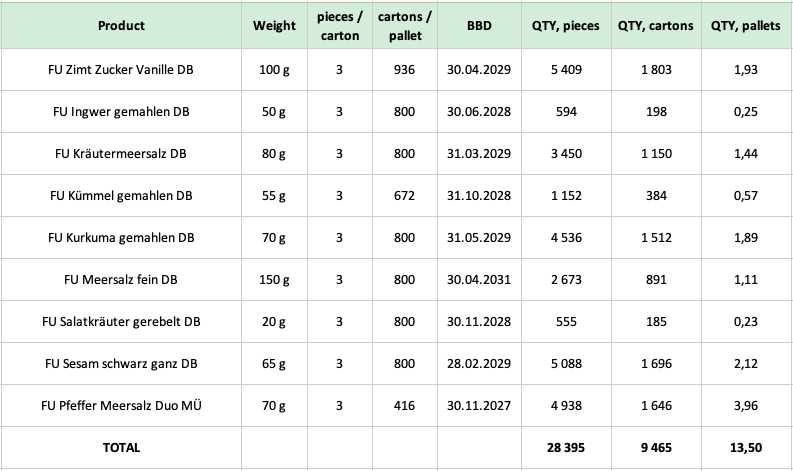Click the TOTAL label cell
Screen dimensions: 793x471
pyautogui.click(x=121, y=448)
